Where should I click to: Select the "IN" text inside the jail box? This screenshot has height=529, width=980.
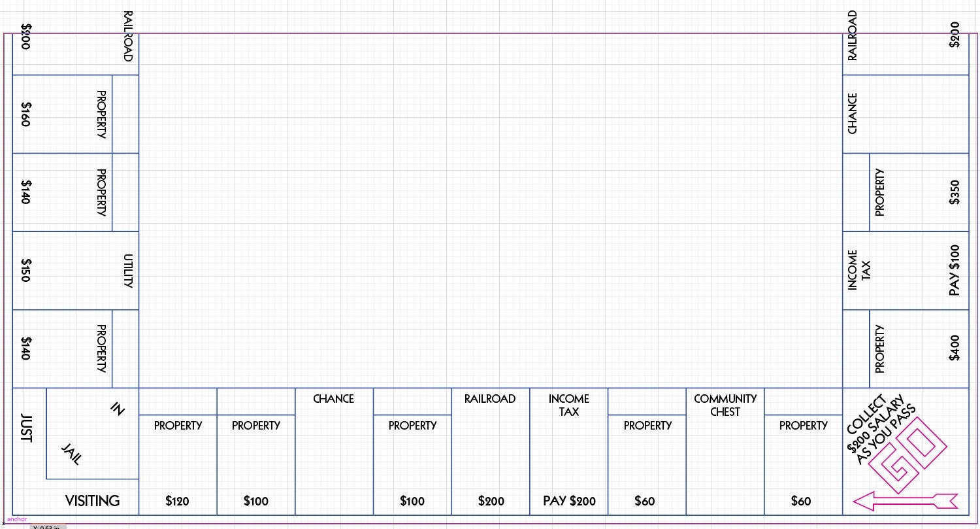tap(117, 409)
